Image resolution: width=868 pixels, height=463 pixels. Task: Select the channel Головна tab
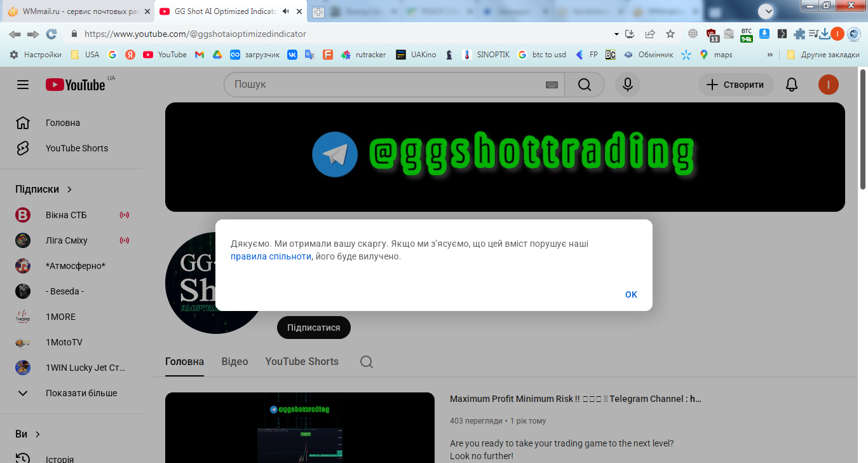coord(184,361)
